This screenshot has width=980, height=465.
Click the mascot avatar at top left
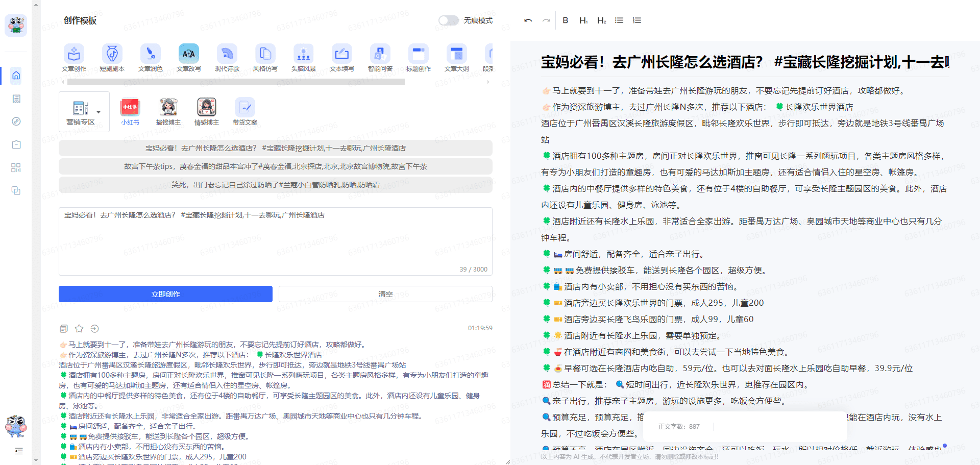pos(16,25)
